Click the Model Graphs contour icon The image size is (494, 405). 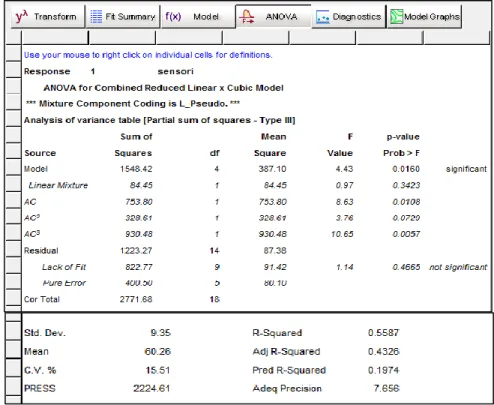click(396, 17)
